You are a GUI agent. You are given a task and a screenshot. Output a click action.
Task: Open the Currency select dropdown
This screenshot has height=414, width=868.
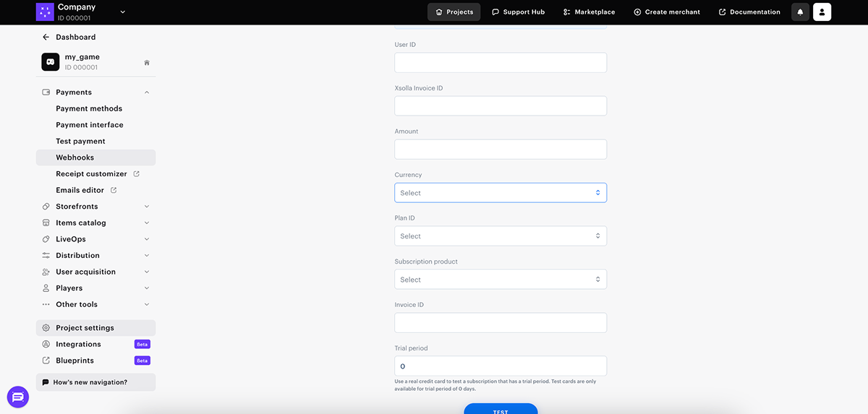pos(500,193)
